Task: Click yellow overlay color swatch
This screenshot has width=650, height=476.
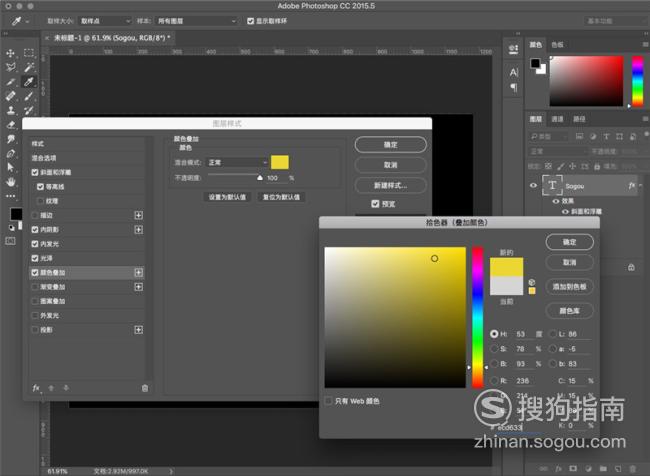Action: [280, 162]
